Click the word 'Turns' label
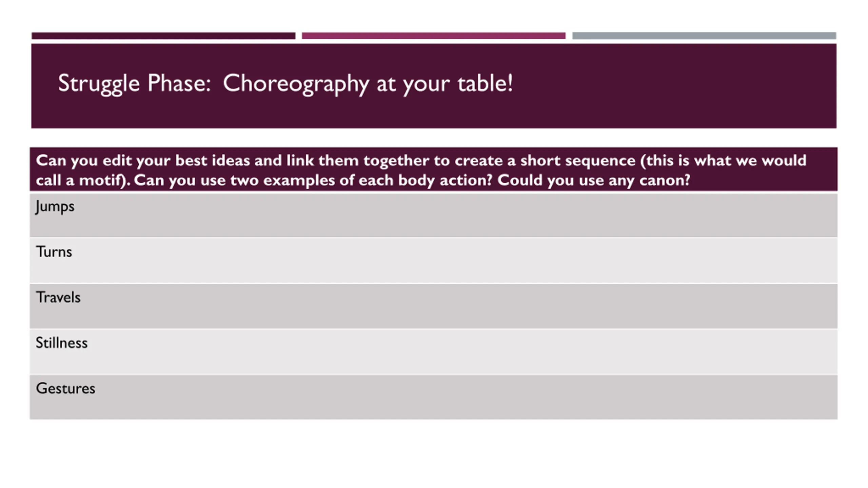Image resolution: width=868 pixels, height=488 pixels. [54, 252]
